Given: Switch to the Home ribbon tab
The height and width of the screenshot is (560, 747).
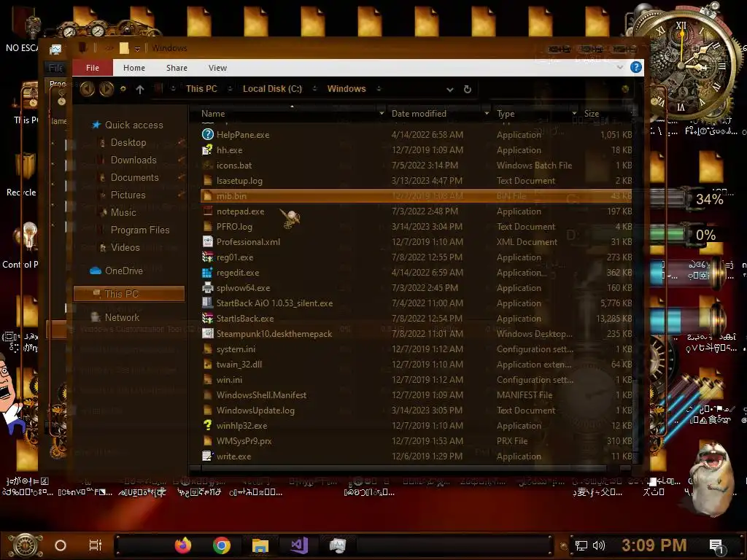Looking at the screenshot, I should coord(134,68).
